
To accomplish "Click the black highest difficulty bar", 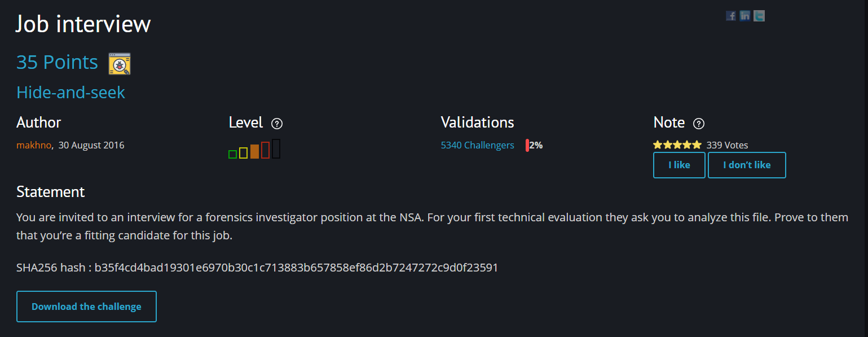I will point(276,148).
